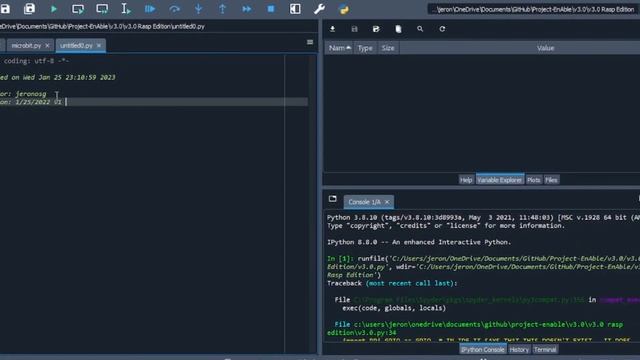Switch to the microbit.py editor tab
Screen dimensions: 640x360
tap(26, 45)
